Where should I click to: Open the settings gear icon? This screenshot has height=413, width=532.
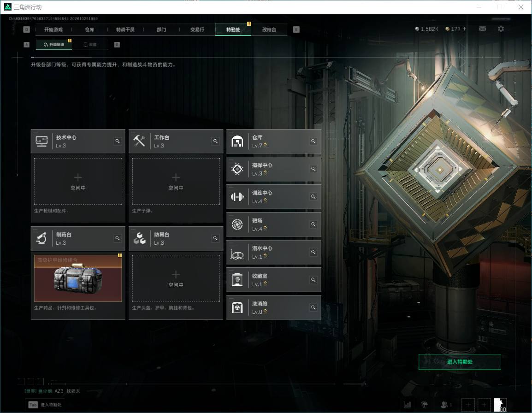pos(501,29)
